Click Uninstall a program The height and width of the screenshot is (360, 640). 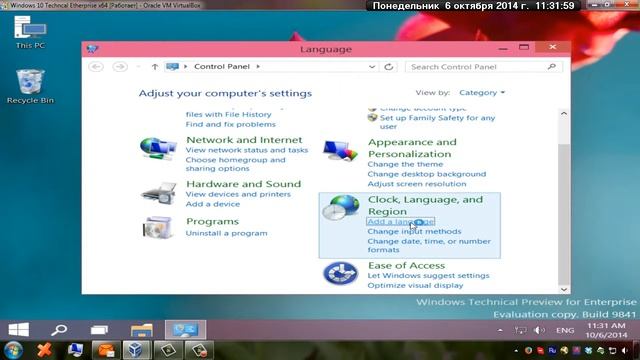point(227,233)
